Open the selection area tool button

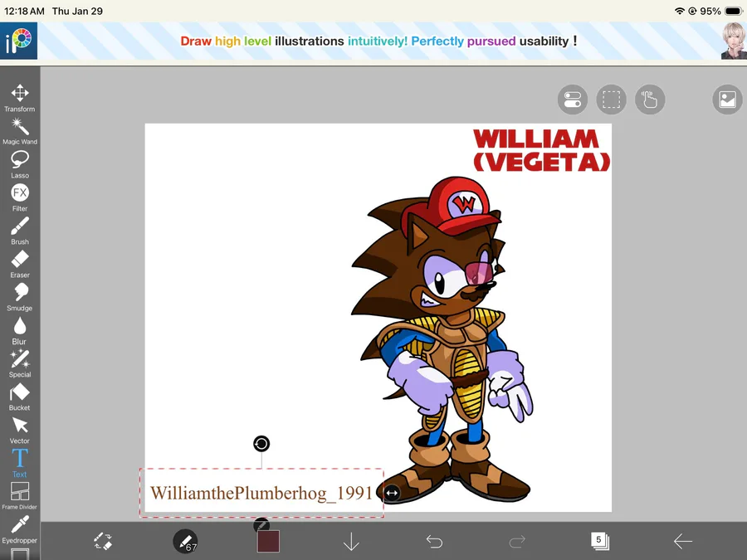pyautogui.click(x=611, y=100)
